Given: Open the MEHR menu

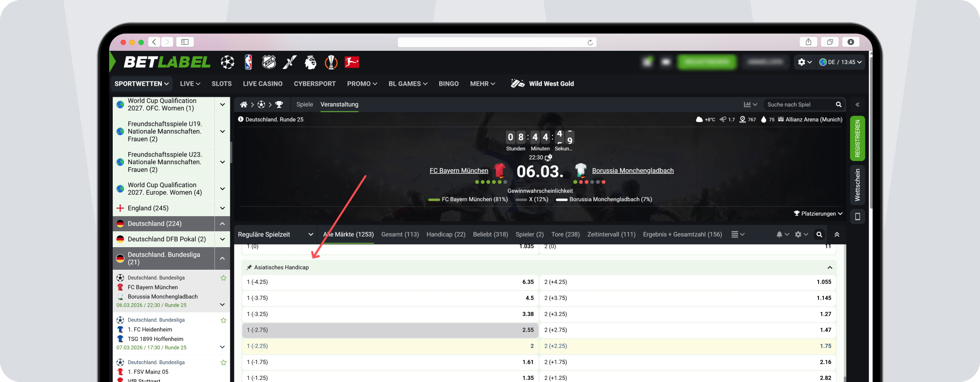Looking at the screenshot, I should click(x=482, y=84).
